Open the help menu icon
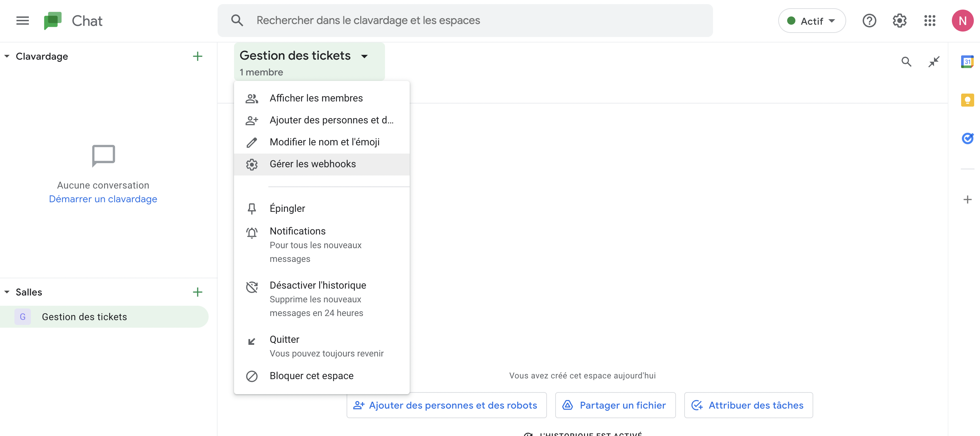This screenshot has width=980, height=436. (x=869, y=21)
